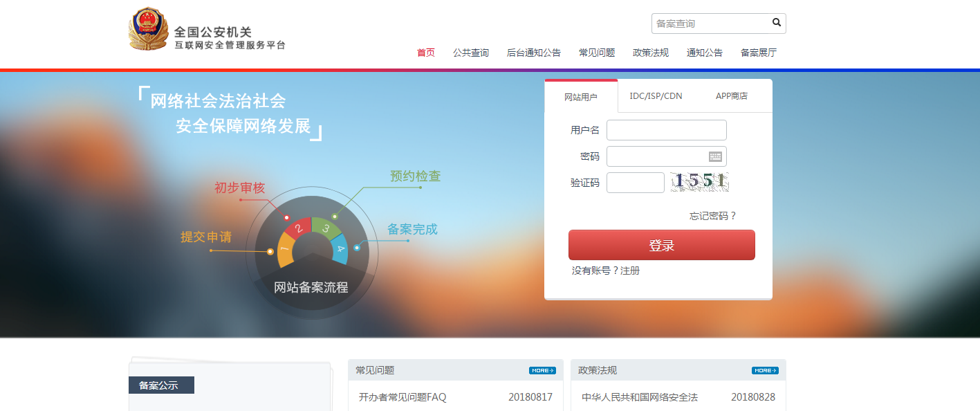This screenshot has width=980, height=411.
Task: Open 公共查询 in the navigation menu
Action: point(471,53)
